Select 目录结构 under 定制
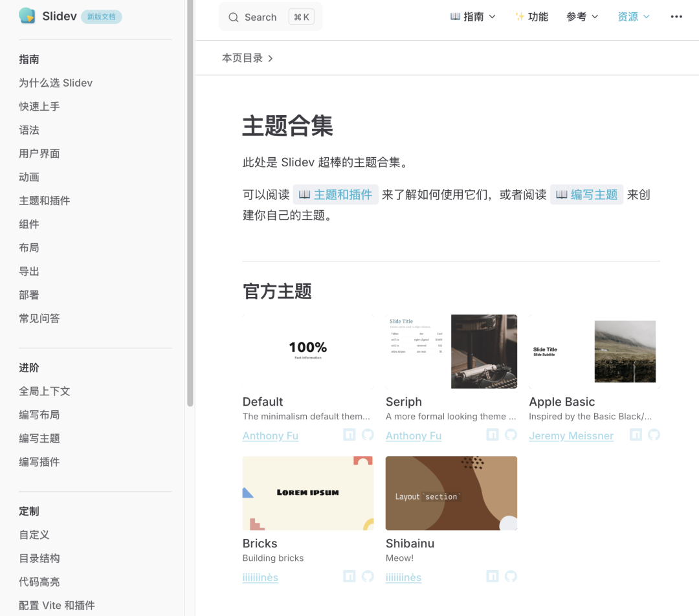 pos(39,558)
